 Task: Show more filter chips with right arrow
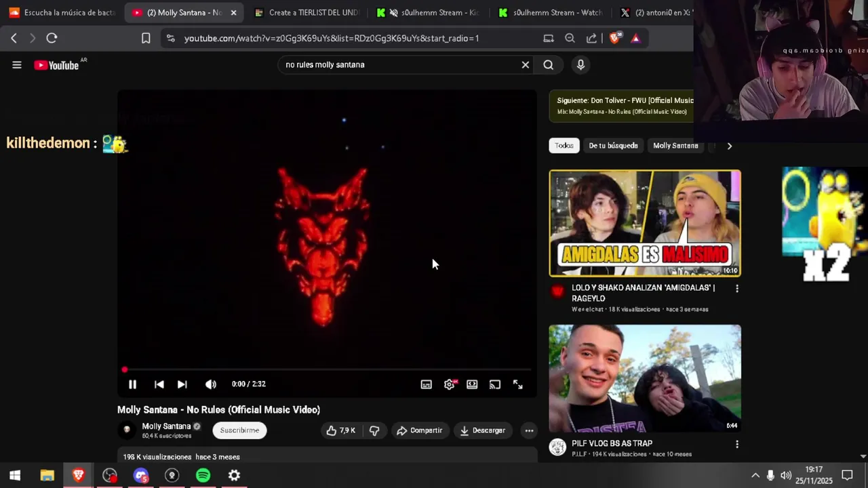coord(729,146)
